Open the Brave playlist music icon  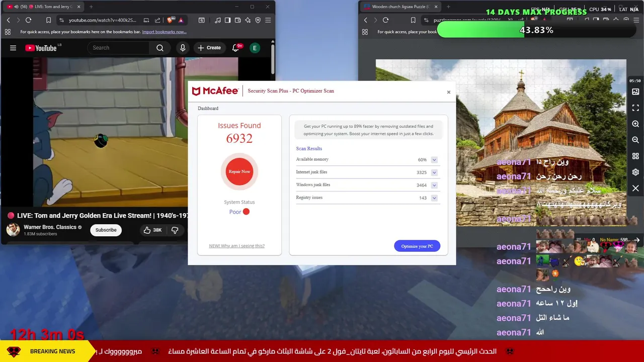217,20
